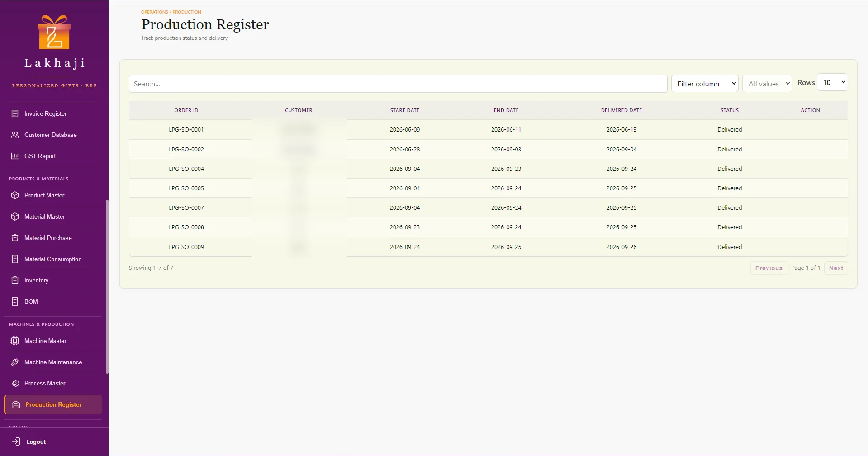Viewport: 868px width, 456px height.
Task: Select order LPG-SO-0004 cell
Action: [x=186, y=169]
